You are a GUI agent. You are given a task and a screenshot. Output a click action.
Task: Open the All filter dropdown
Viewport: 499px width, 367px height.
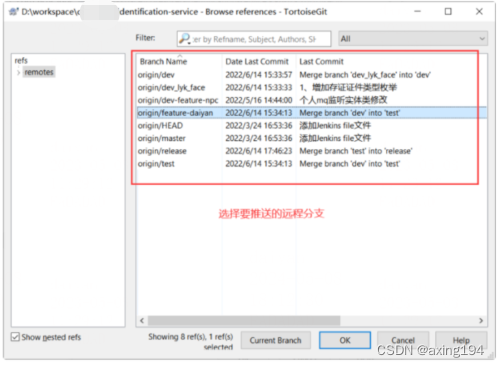pyautogui.click(x=413, y=39)
